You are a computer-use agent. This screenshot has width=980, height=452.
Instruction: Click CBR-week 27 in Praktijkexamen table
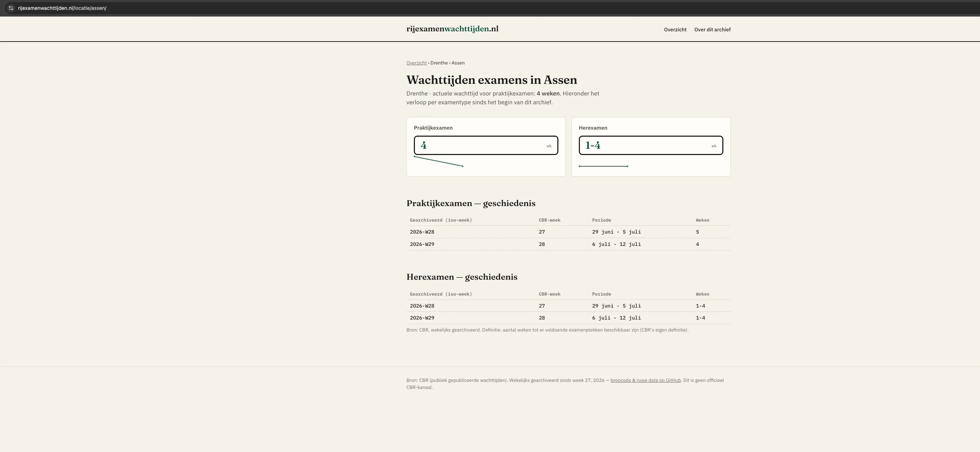coord(542,232)
